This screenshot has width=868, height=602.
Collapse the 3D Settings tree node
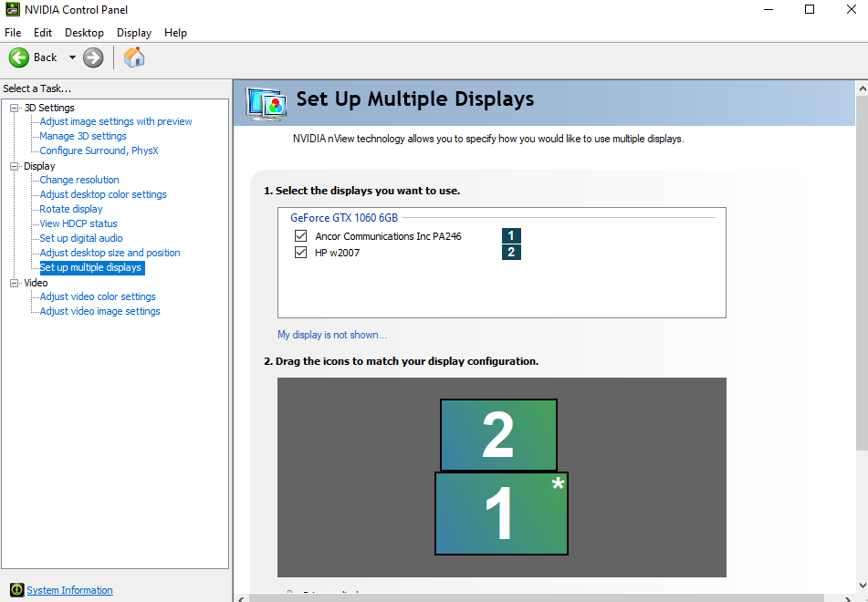coord(14,108)
